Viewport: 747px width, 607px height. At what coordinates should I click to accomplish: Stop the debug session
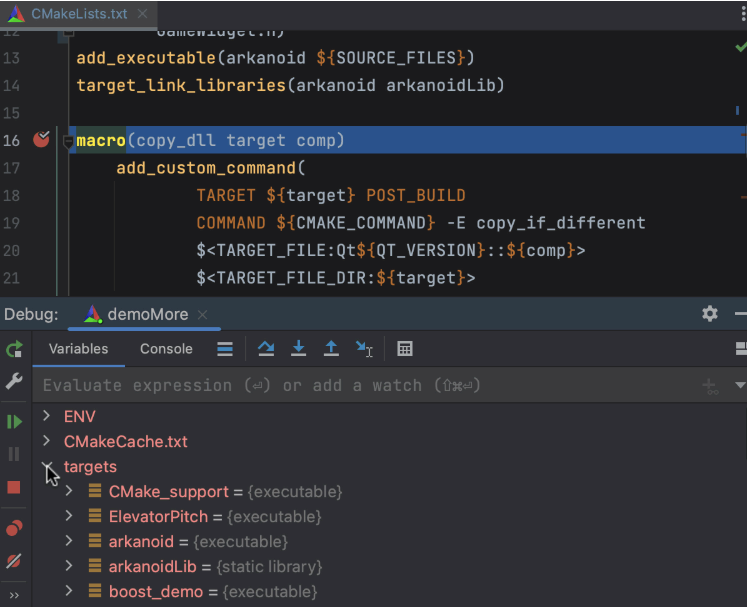click(14, 488)
